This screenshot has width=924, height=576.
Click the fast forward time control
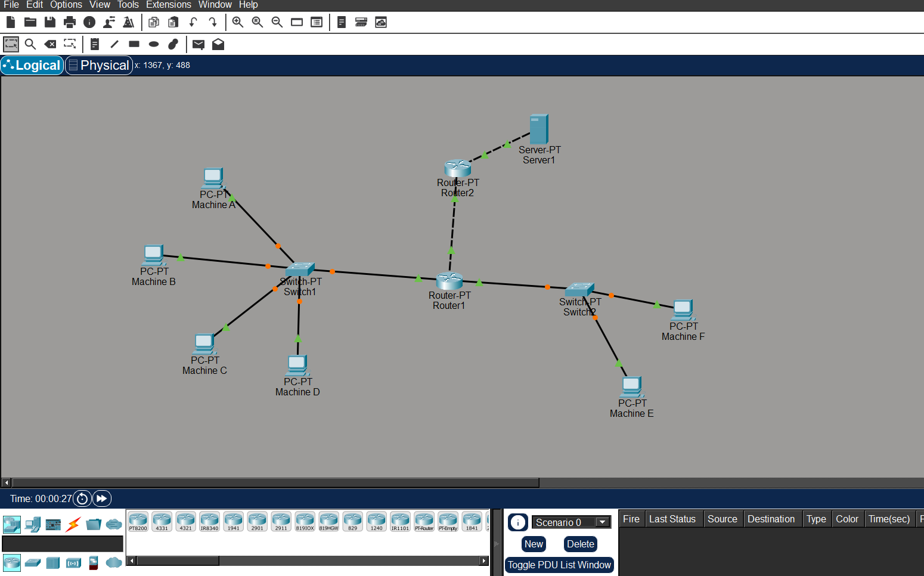[101, 498]
